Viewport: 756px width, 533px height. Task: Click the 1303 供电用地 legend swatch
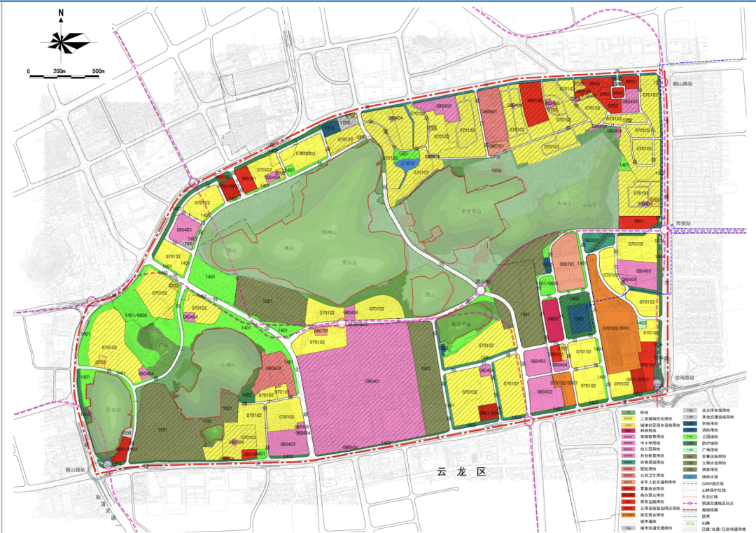(x=690, y=424)
